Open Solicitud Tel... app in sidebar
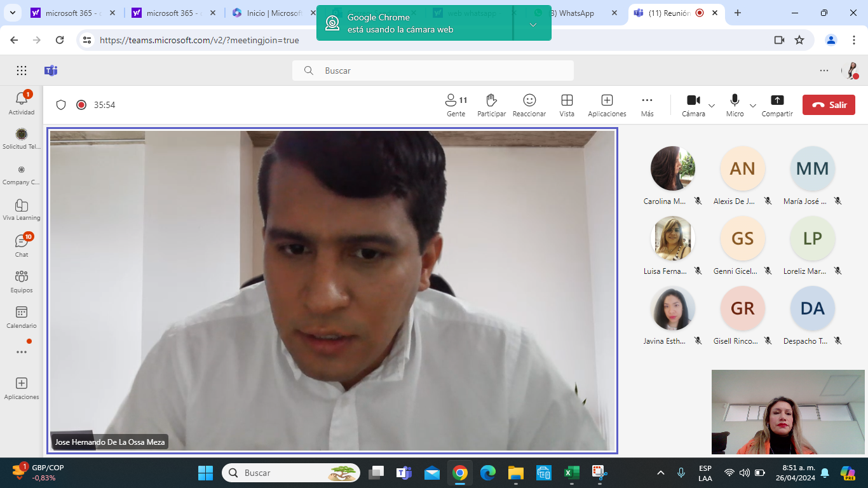 (22, 139)
